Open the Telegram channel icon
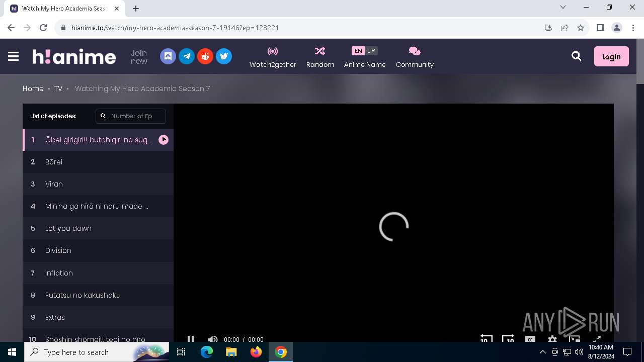The width and height of the screenshot is (644, 362). pyautogui.click(x=187, y=56)
